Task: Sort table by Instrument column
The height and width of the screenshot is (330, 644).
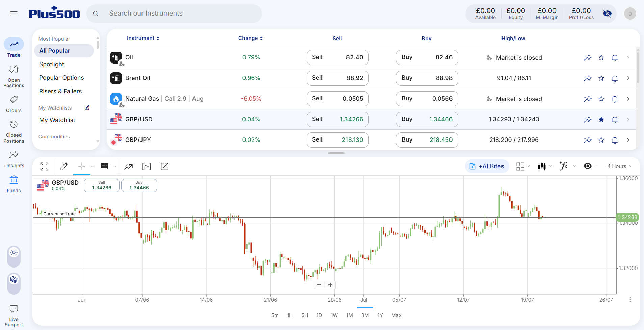Action: pyautogui.click(x=143, y=38)
